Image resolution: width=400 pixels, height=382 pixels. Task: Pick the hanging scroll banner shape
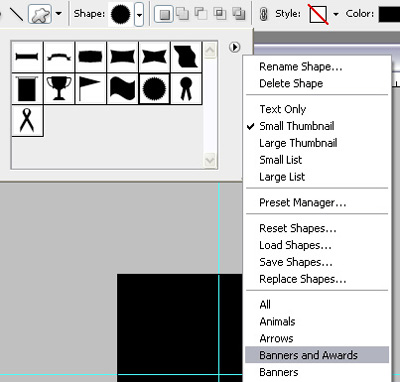(x=27, y=89)
